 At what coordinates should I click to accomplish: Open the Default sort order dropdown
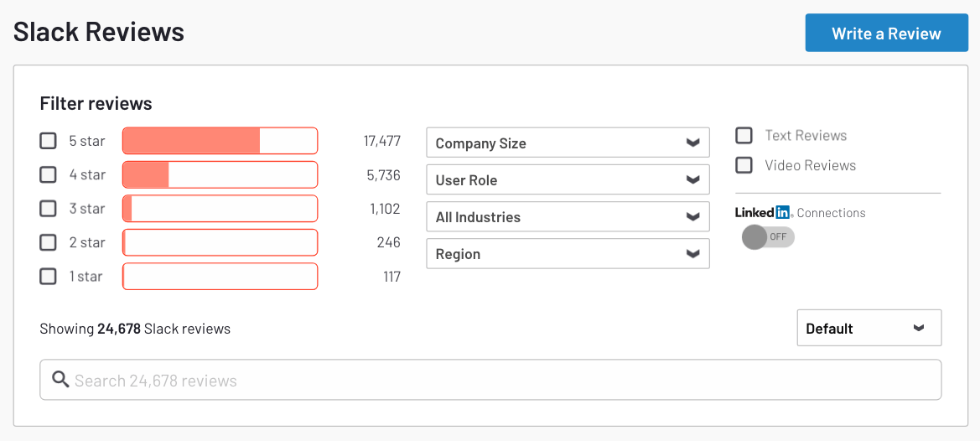pos(869,328)
